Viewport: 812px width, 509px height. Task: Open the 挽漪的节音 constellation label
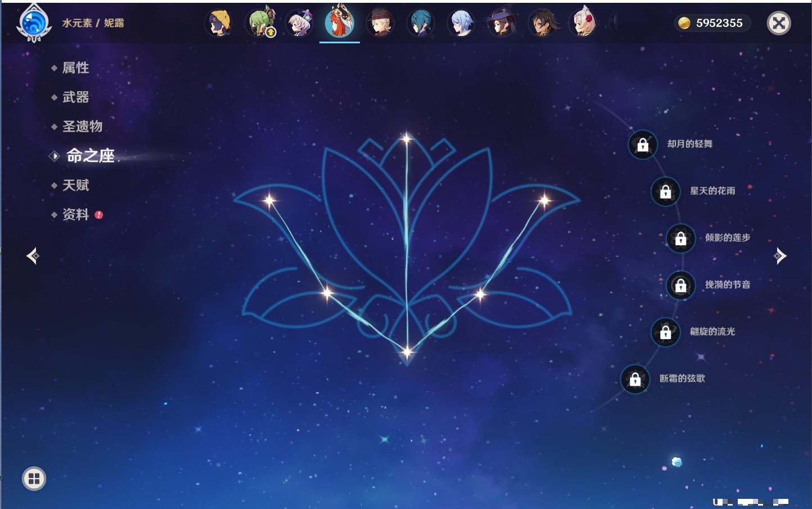[x=728, y=285]
